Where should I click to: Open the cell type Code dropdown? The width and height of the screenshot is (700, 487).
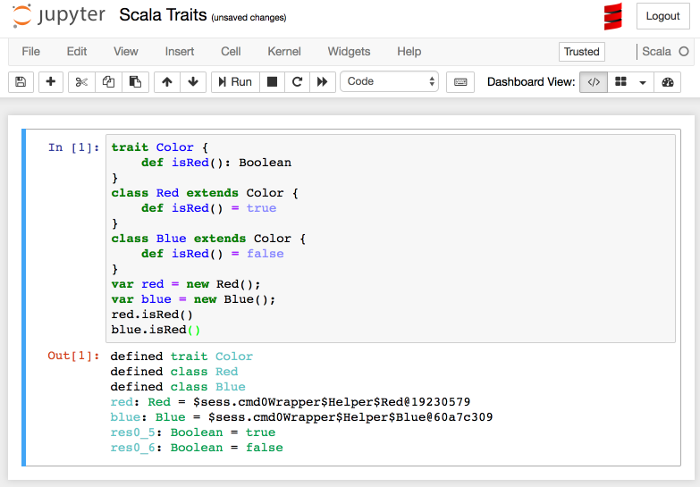click(x=389, y=82)
